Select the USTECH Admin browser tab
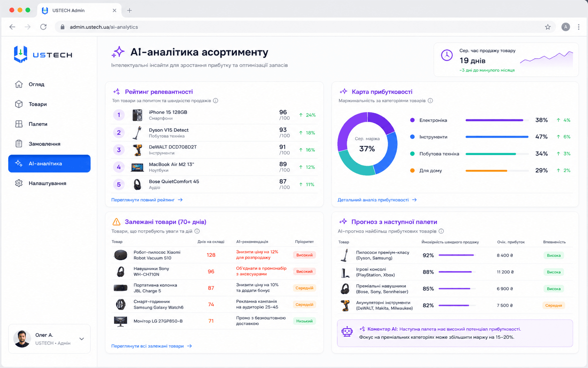 coord(79,10)
